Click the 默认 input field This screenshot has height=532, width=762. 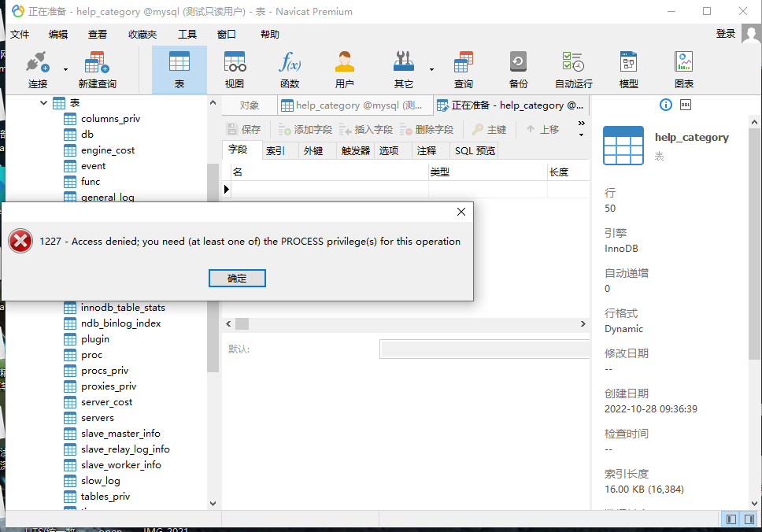point(484,349)
